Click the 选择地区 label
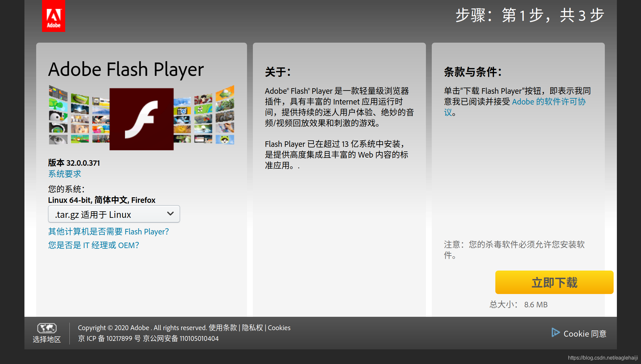Image resolution: width=641 pixels, height=364 pixels. 47,339
